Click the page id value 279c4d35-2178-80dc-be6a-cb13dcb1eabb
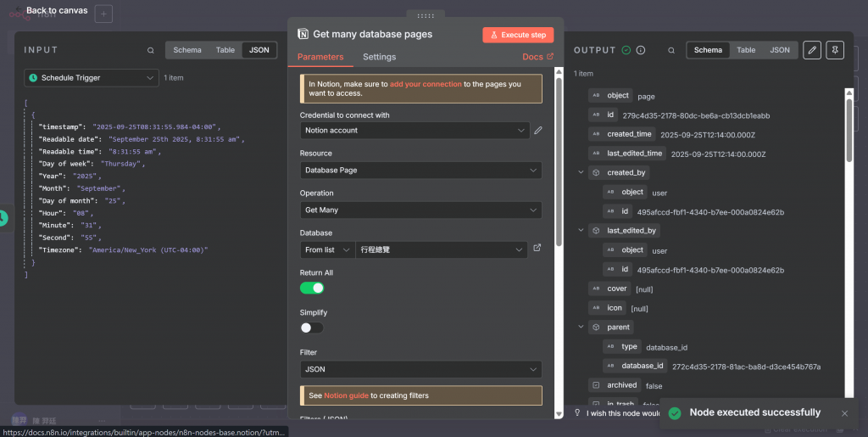 pyautogui.click(x=696, y=116)
